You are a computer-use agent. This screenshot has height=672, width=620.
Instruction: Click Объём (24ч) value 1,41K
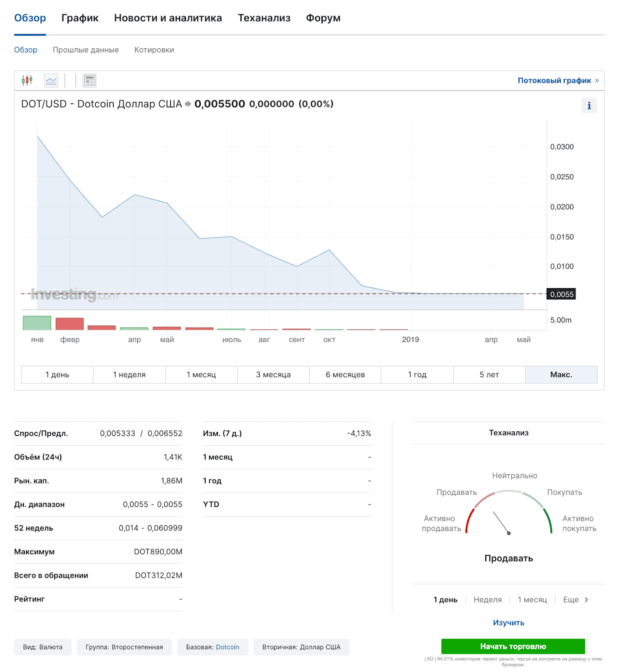click(x=173, y=457)
